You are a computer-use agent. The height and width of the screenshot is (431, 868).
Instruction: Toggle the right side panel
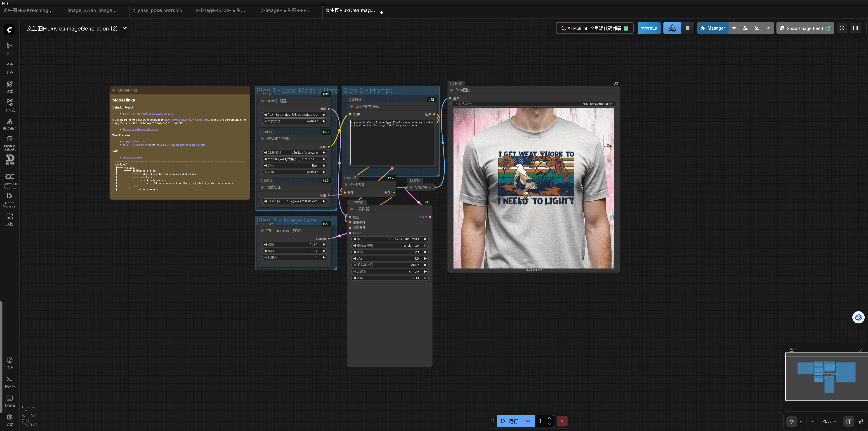tap(855, 28)
